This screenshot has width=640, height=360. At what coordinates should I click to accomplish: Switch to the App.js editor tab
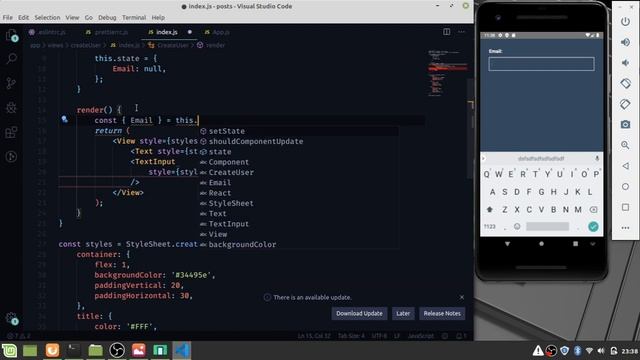click(x=217, y=32)
